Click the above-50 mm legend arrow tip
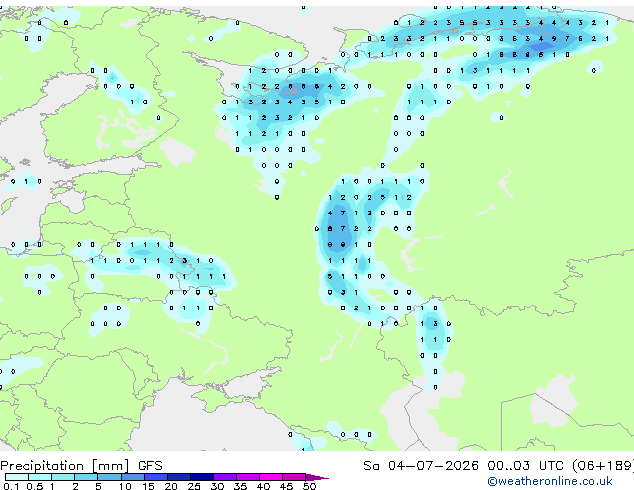This screenshot has height=490, width=634. [317, 478]
